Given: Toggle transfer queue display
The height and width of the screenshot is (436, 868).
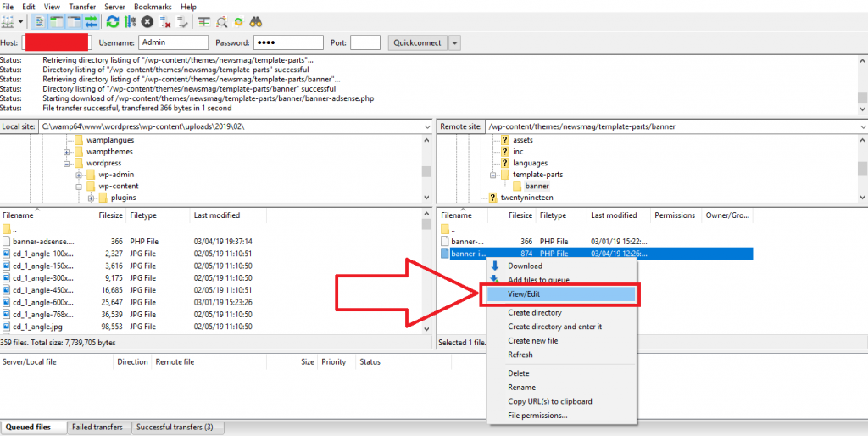Looking at the screenshot, I should 91,21.
